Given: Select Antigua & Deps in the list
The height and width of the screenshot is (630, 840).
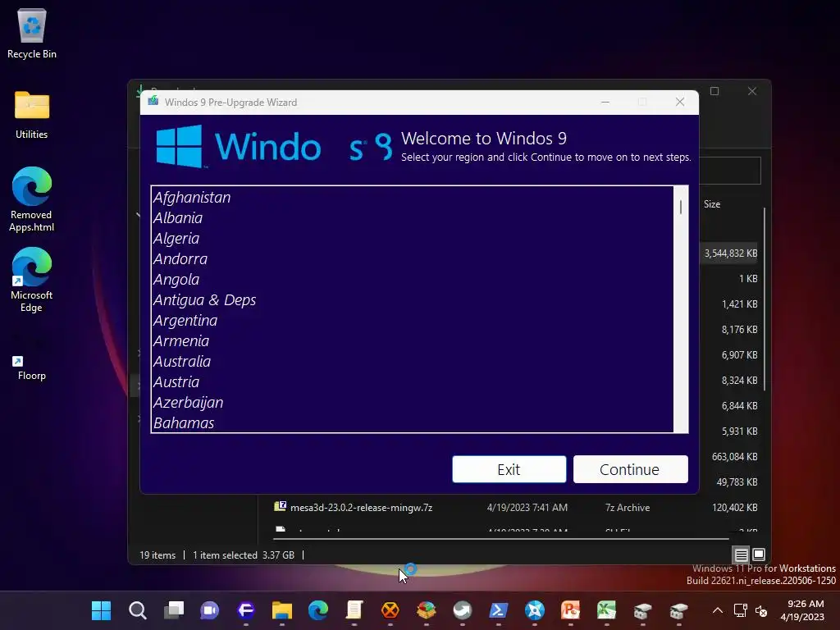Looking at the screenshot, I should [x=412, y=299].
